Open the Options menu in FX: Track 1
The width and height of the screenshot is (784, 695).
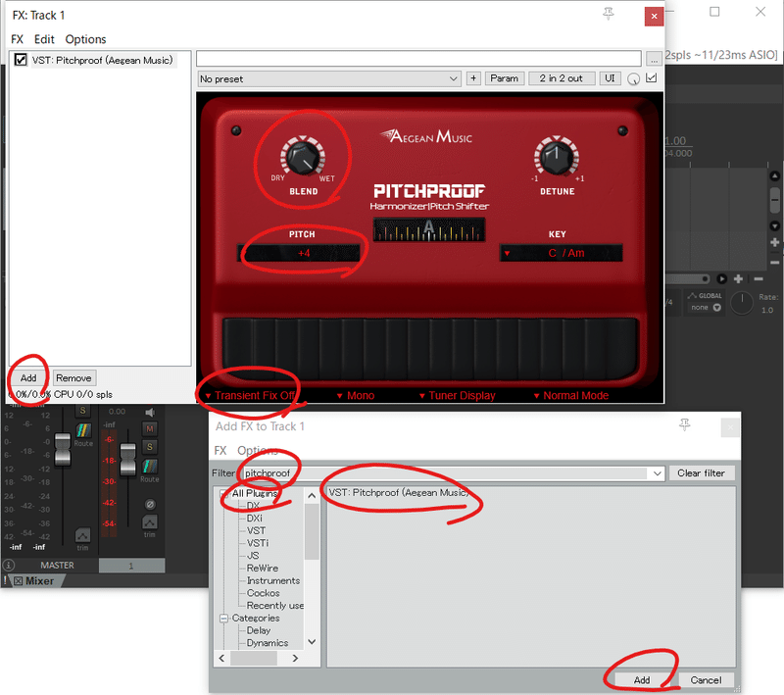85,39
